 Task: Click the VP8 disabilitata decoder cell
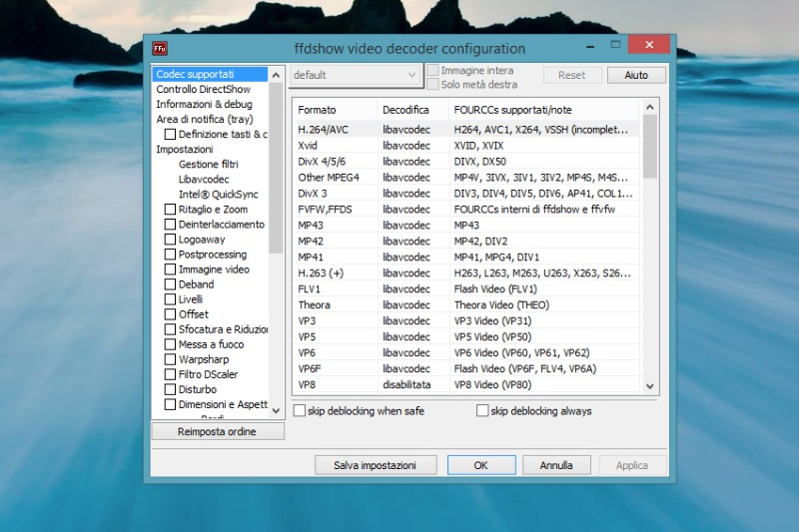pyautogui.click(x=406, y=384)
